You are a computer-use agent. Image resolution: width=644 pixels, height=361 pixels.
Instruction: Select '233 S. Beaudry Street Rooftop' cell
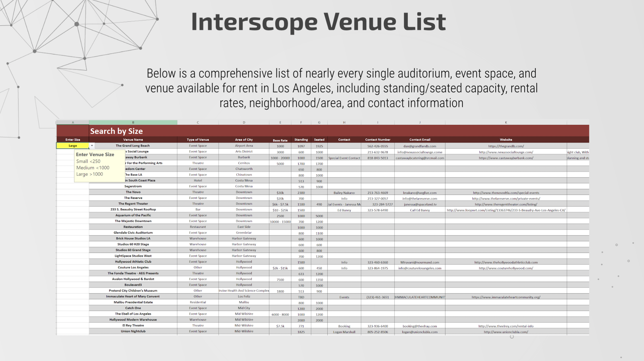(x=133, y=209)
